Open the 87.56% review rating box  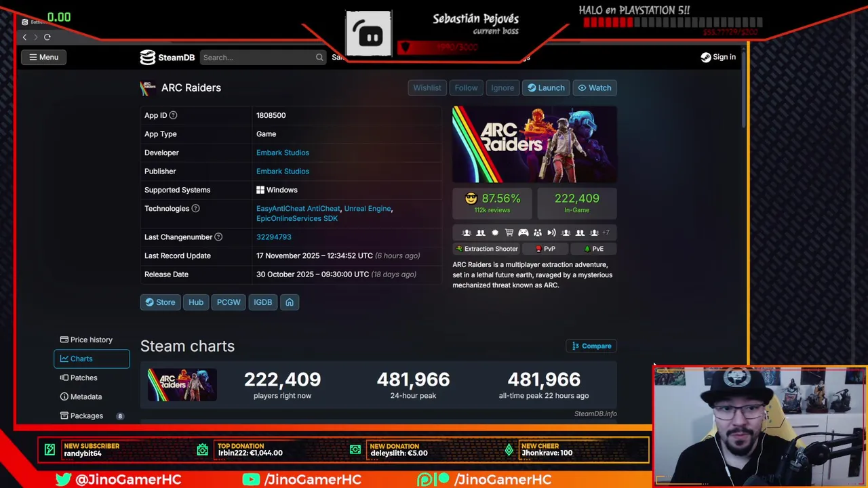click(493, 203)
